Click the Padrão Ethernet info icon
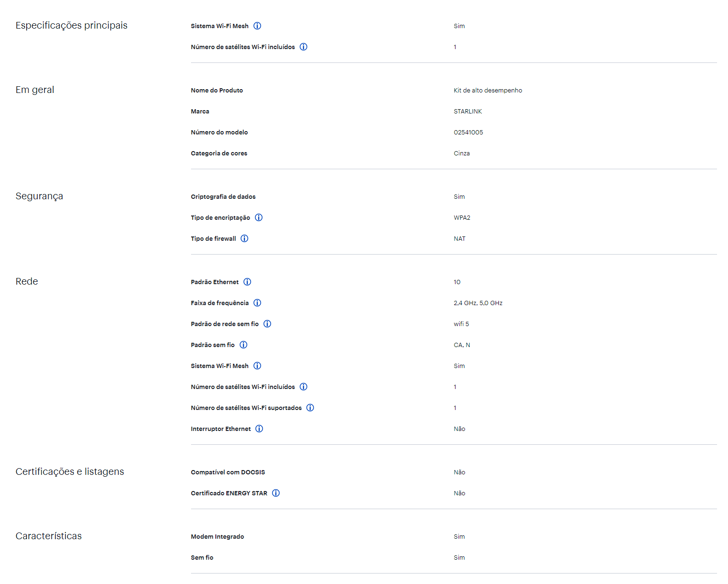728x584 pixels. pos(247,282)
